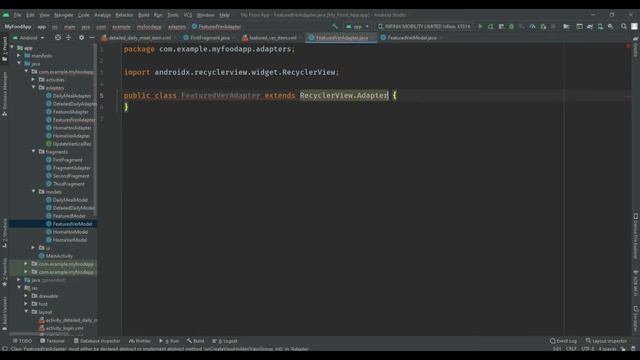
Task: Open the Build tool window
Action: [196, 341]
